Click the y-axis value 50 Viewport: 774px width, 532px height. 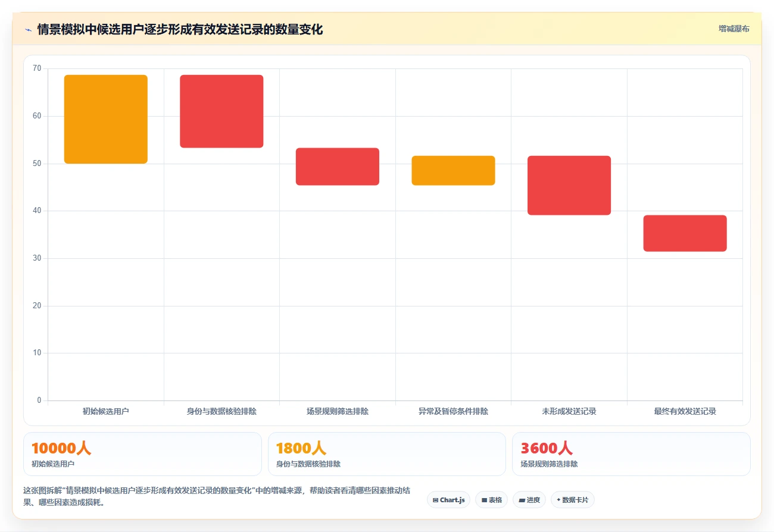tap(37, 164)
